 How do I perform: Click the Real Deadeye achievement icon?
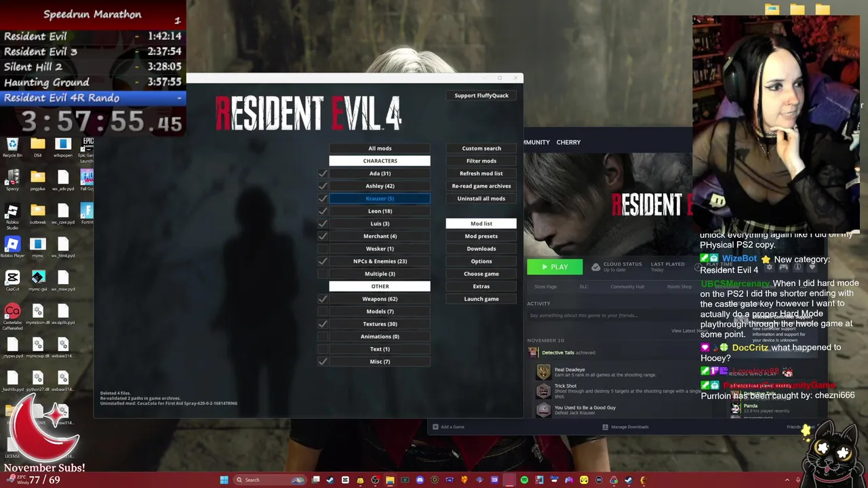[x=543, y=372]
